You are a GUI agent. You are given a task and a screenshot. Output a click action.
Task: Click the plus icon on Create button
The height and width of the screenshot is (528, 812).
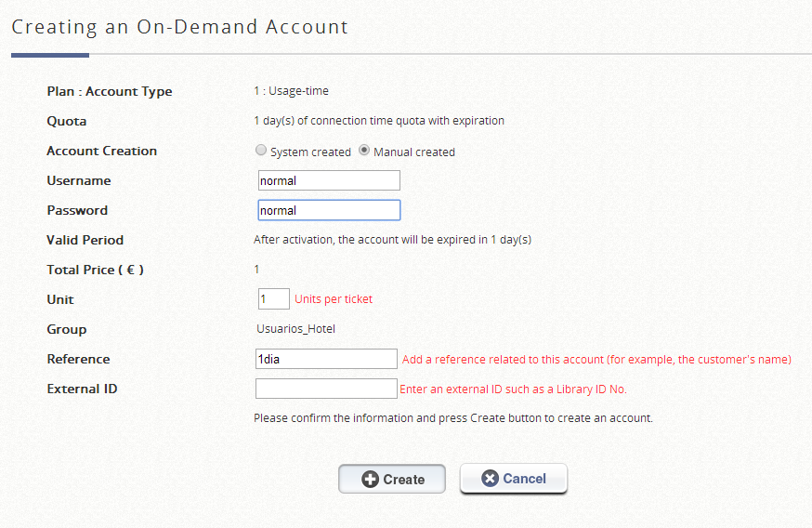[x=370, y=480]
